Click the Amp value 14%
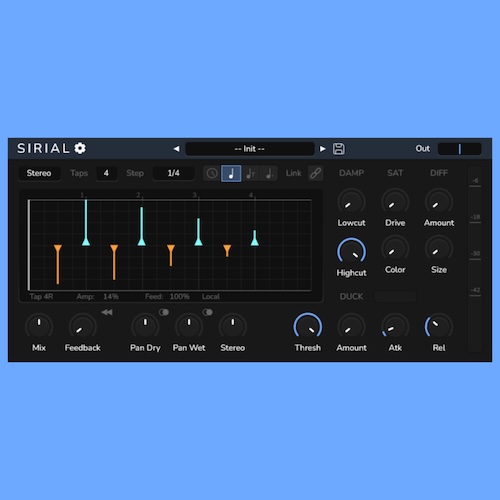This screenshot has width=500, height=500. click(111, 296)
